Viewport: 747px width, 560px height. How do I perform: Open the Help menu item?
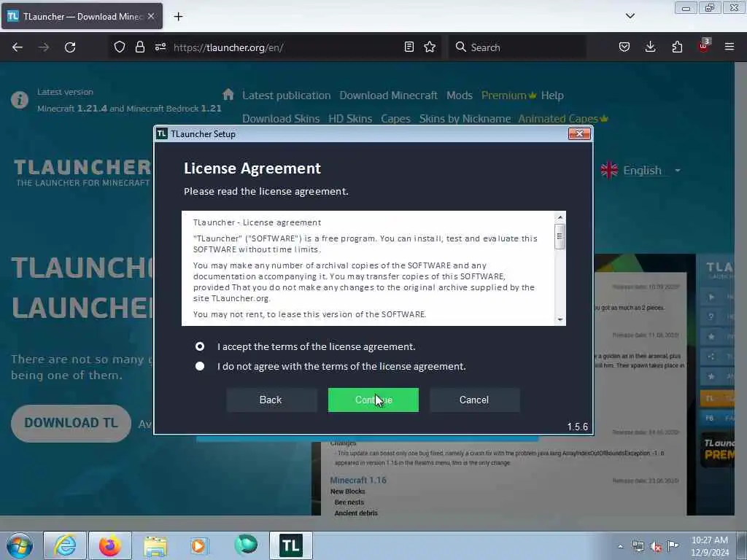(x=552, y=96)
